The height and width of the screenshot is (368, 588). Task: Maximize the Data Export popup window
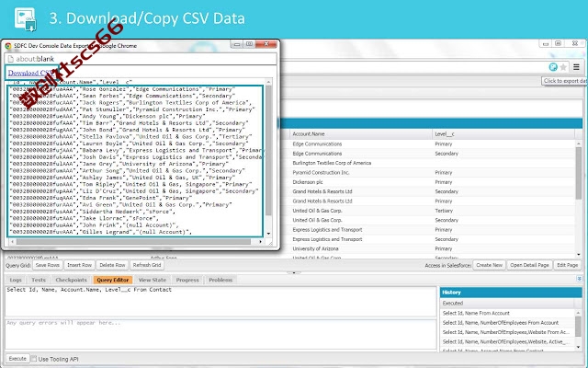coord(249,44)
